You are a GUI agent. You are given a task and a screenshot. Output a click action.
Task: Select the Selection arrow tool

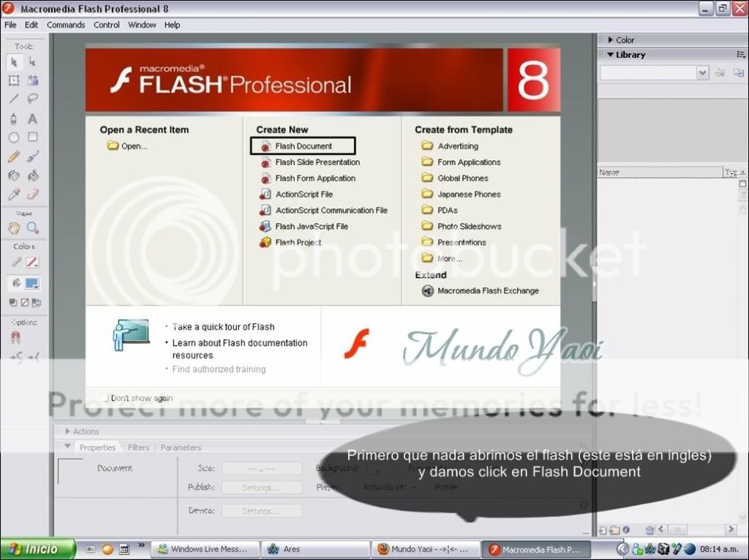15,61
